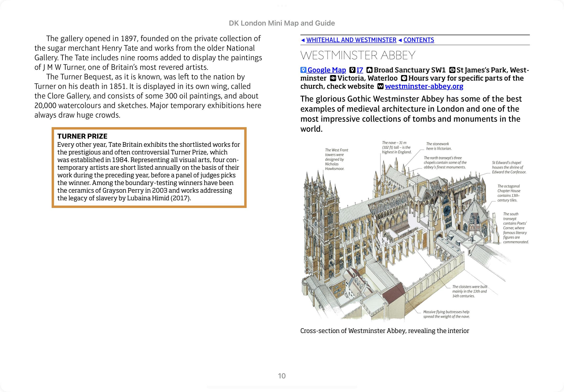
Task: Click the National Rail icon before Victoria
Action: 333,78
